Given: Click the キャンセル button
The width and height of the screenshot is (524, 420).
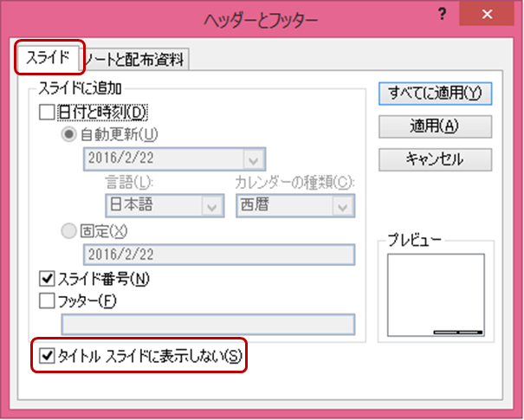Looking at the screenshot, I should [435, 159].
